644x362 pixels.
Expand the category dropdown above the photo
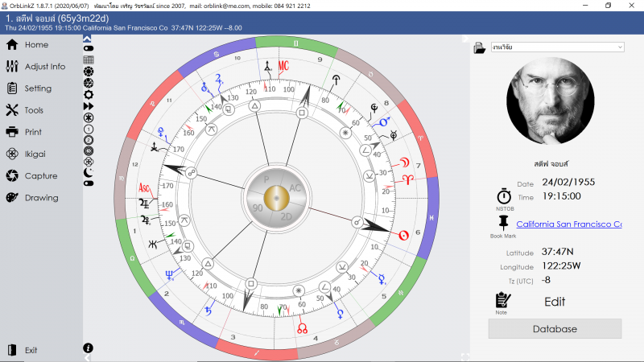tap(556, 47)
